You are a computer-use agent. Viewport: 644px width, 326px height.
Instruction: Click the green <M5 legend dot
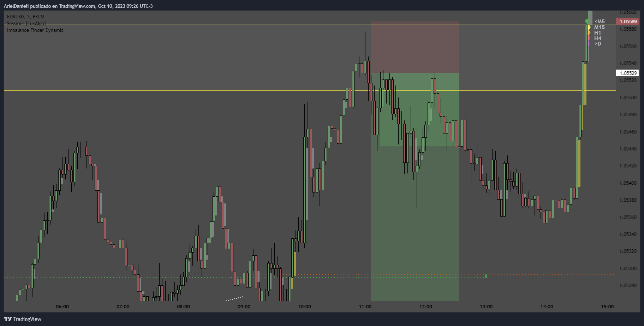pos(587,22)
